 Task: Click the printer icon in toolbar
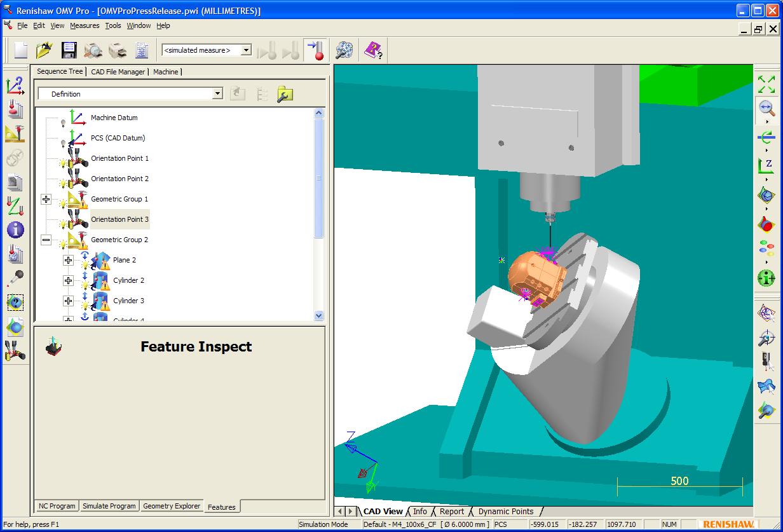118,50
